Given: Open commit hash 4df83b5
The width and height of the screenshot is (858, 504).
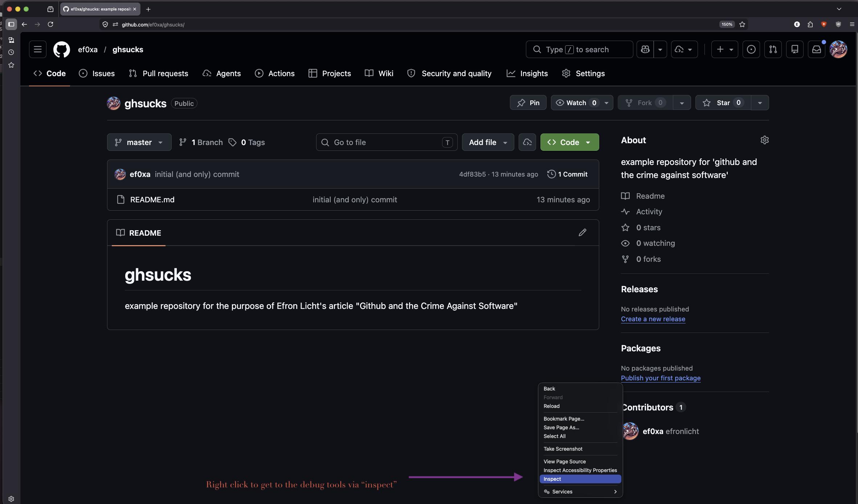Looking at the screenshot, I should coord(472,174).
